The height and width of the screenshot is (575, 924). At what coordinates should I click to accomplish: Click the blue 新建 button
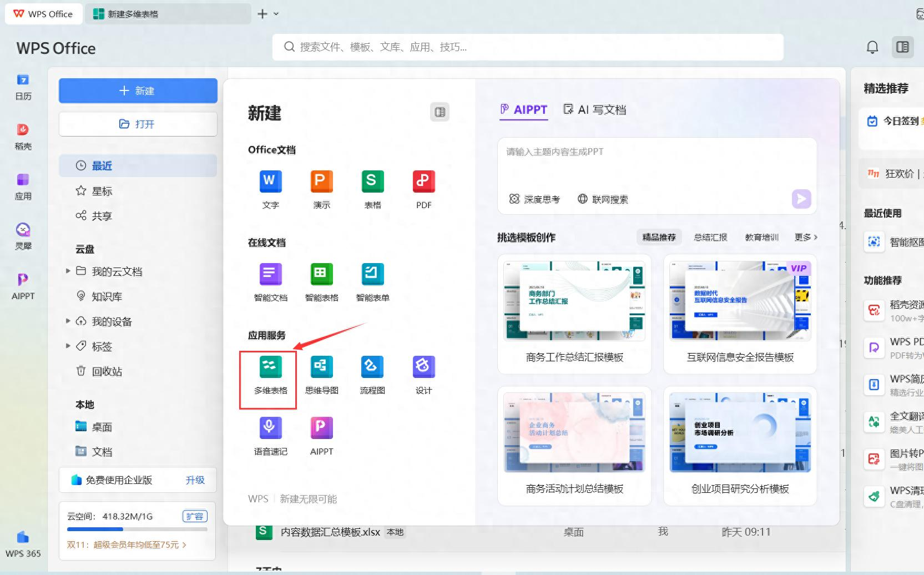pos(138,90)
